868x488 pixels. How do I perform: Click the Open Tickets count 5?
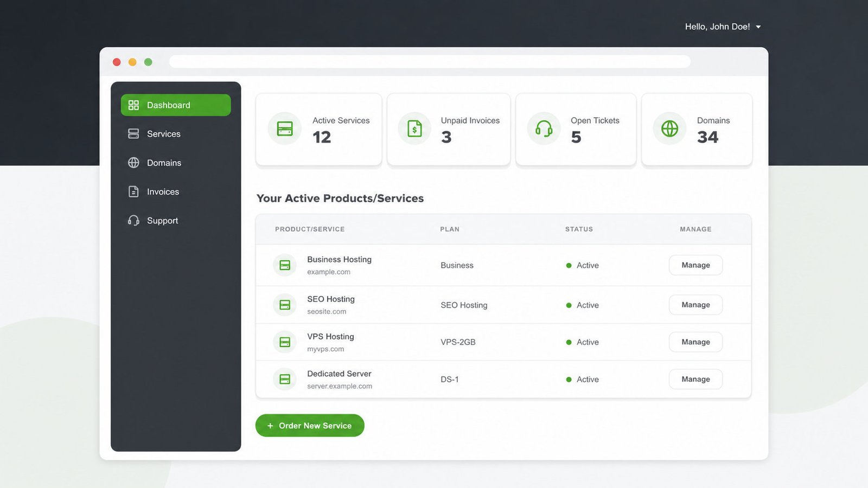576,137
